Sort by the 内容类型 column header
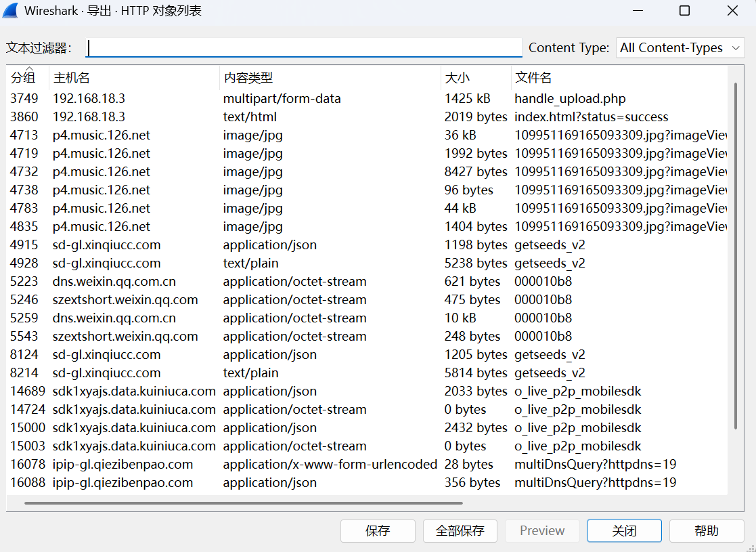The width and height of the screenshot is (756, 552). coord(248,78)
